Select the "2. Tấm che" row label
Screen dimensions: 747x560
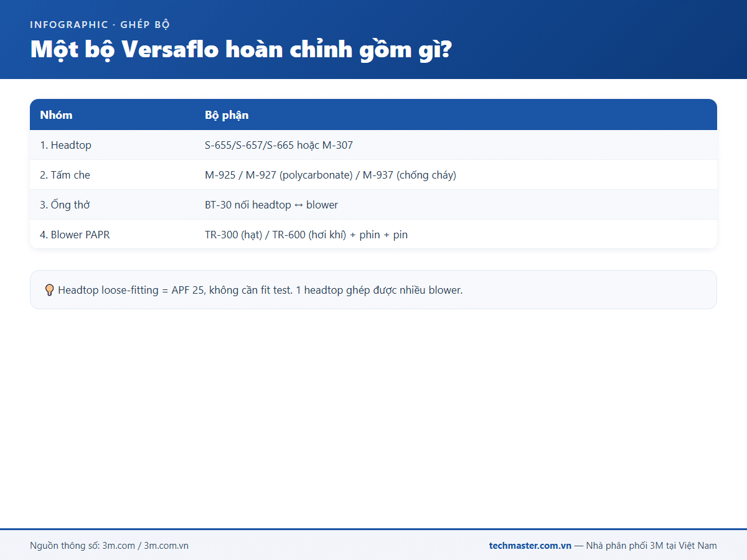pos(65,175)
